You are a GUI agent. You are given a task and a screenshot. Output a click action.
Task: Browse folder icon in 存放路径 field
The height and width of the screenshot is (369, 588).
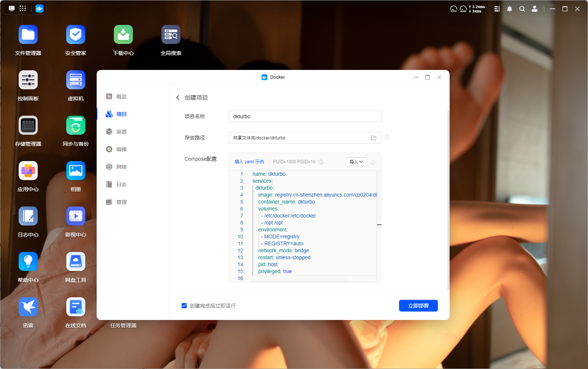click(x=373, y=138)
